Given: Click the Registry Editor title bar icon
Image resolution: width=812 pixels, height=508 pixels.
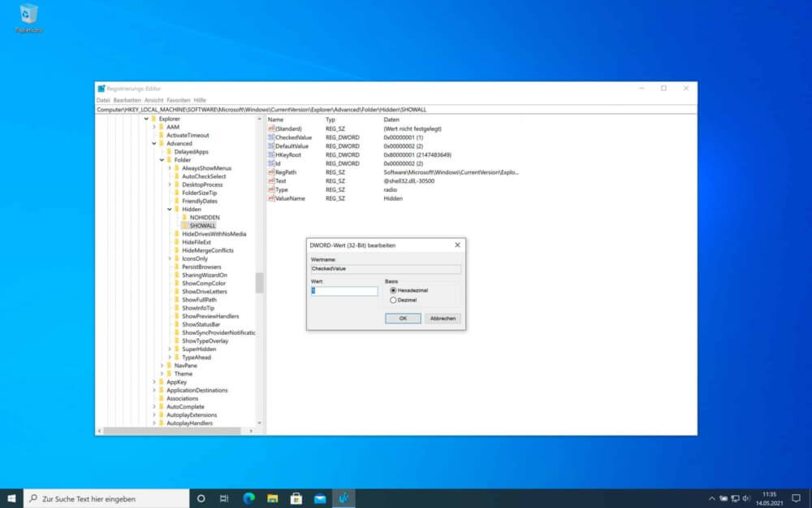Looking at the screenshot, I should pyautogui.click(x=101, y=89).
